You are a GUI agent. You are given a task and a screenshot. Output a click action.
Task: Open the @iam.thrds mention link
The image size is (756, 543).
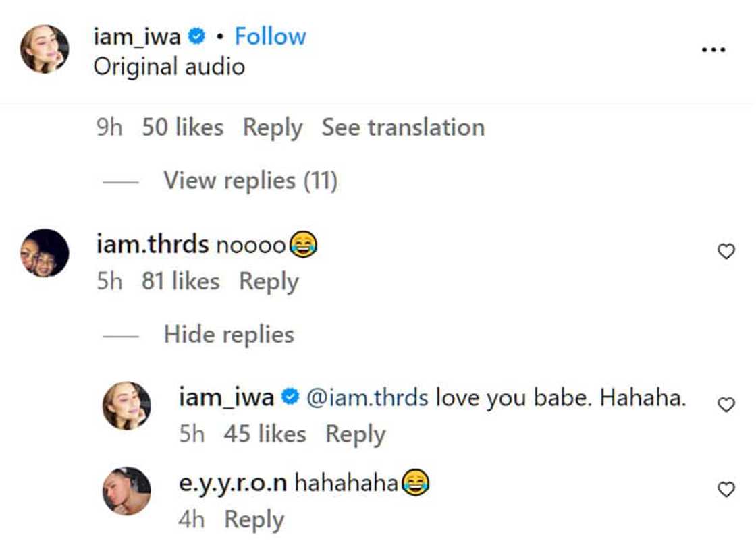point(367,398)
